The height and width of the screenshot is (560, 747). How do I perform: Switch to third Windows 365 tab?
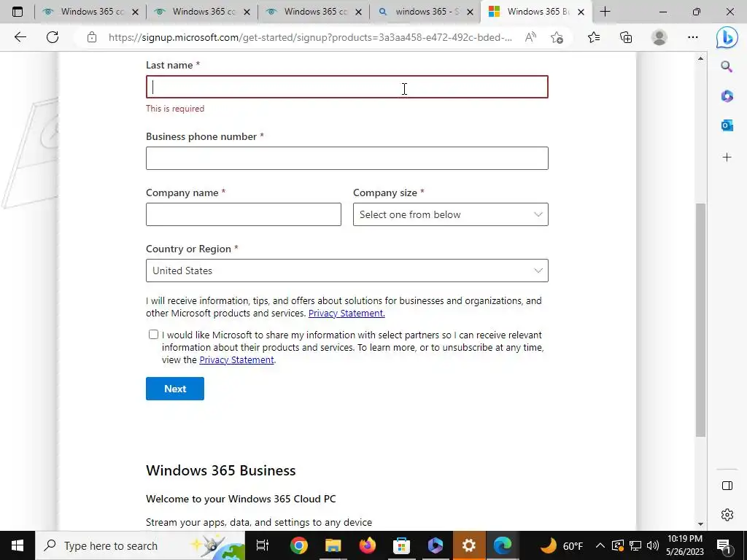pos(314,12)
